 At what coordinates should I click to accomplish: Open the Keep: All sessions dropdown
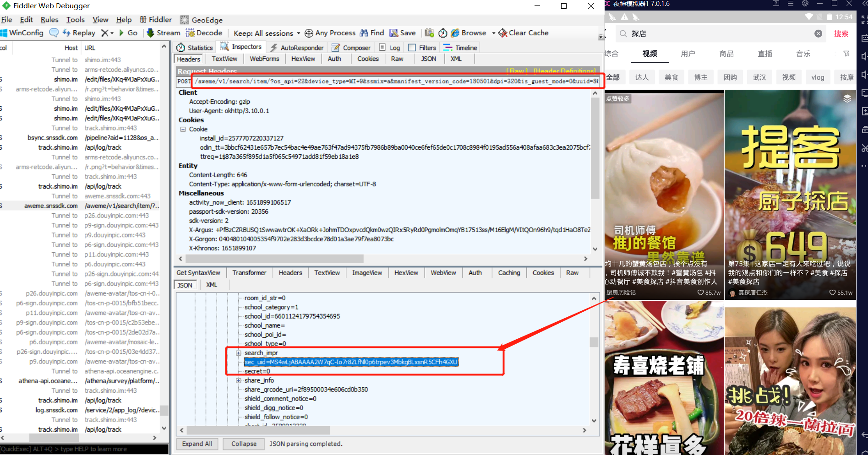coord(267,33)
